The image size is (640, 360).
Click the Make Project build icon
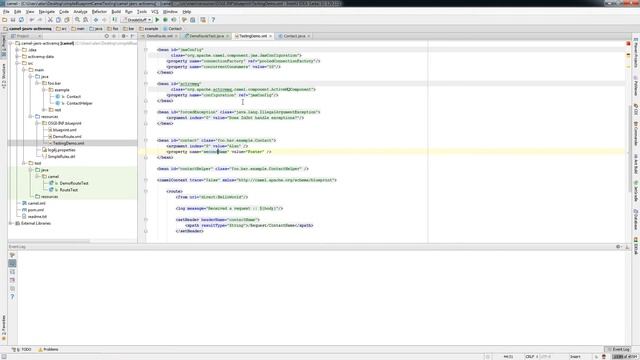(x=115, y=20)
